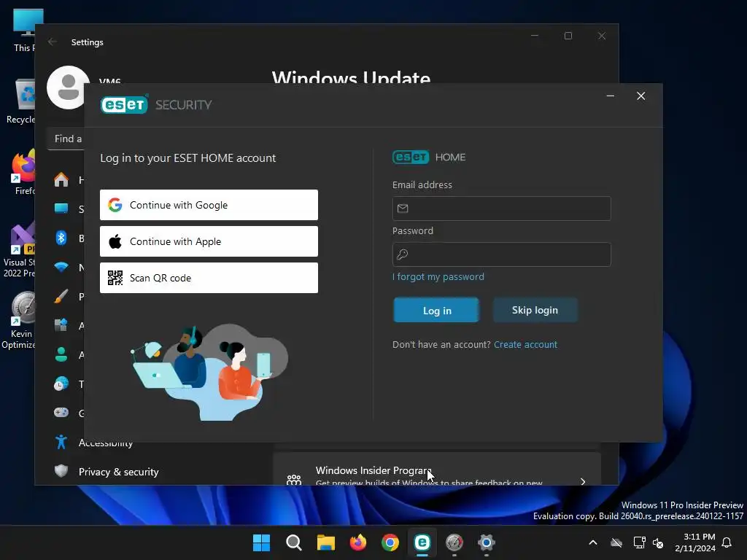Open 'I forgot my password' link

point(438,276)
